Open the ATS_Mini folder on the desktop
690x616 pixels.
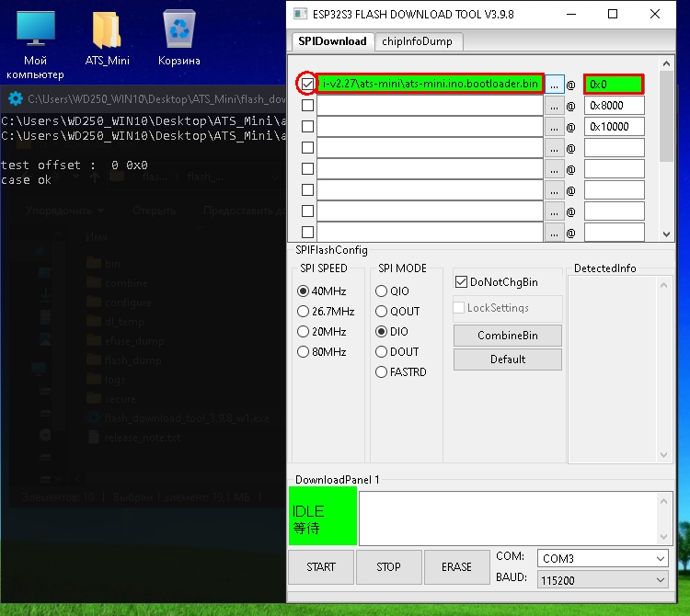pos(107,39)
